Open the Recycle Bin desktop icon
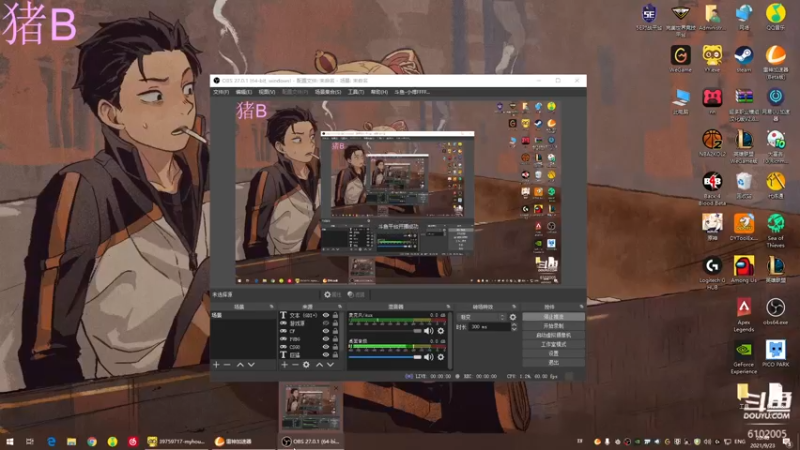Viewport: 800px width, 450px height. pos(743,185)
